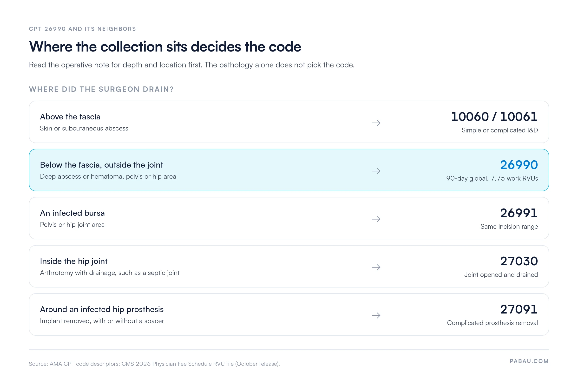The height and width of the screenshot is (392, 578).
Task: Click 'Simple or complicated I&D'
Action: click(500, 130)
